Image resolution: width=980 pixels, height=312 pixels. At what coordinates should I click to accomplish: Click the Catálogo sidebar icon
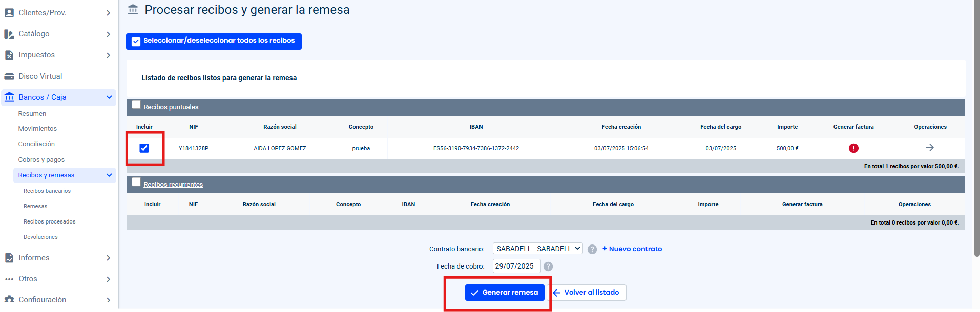click(9, 34)
